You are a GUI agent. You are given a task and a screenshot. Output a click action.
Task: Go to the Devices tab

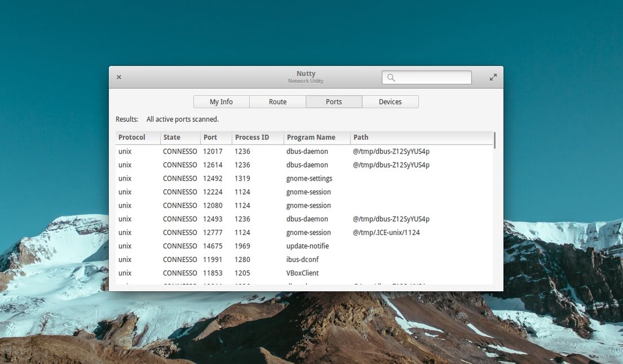(390, 102)
